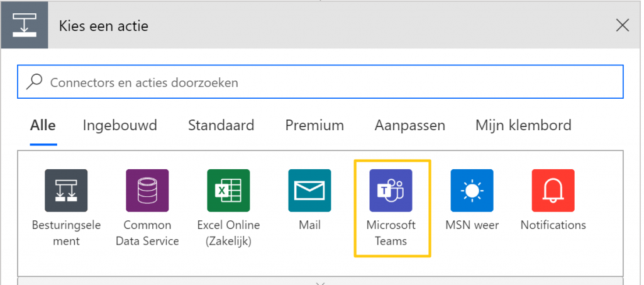Image resolution: width=644 pixels, height=285 pixels.
Task: Close the Kies een actie panel
Action: coord(623,25)
